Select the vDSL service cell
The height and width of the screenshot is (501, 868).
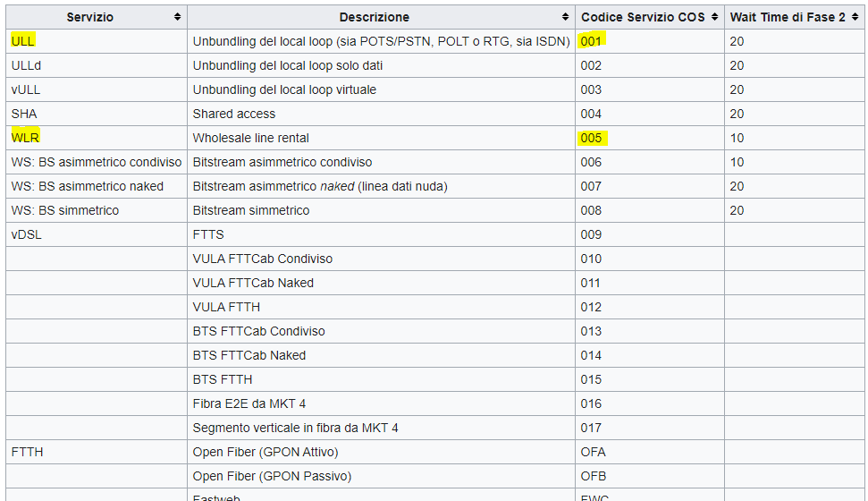tap(27, 234)
